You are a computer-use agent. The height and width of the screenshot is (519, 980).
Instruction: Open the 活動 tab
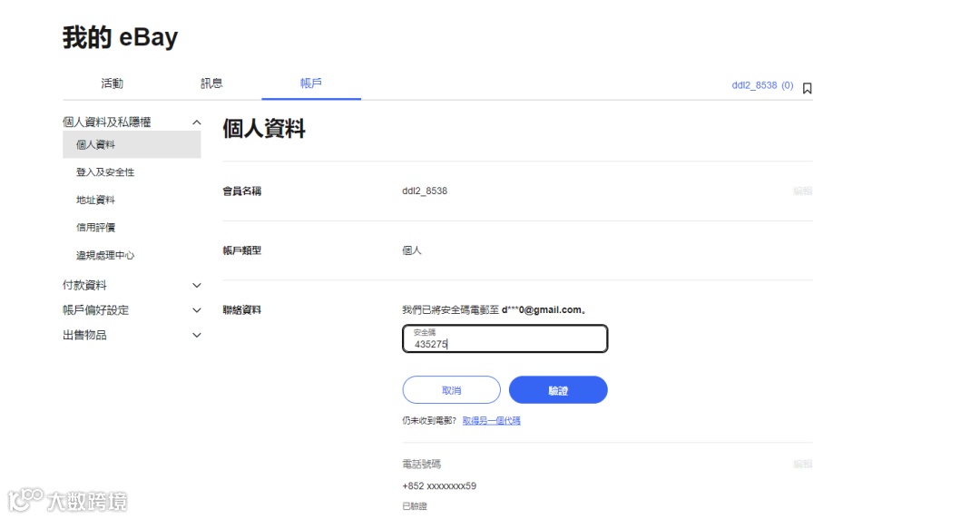112,83
